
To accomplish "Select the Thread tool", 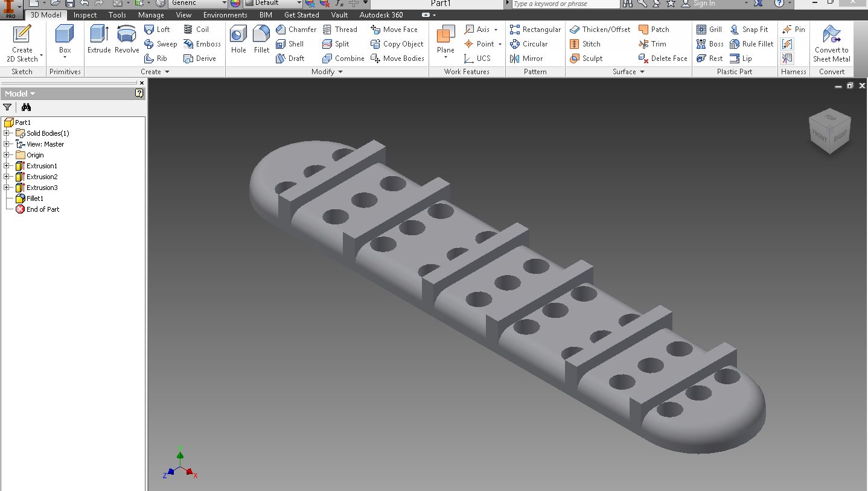I will (x=340, y=30).
